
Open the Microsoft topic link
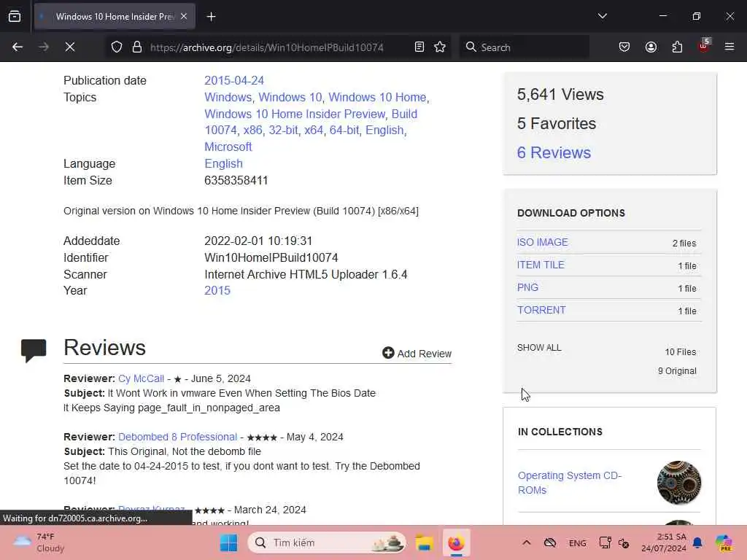coord(228,147)
